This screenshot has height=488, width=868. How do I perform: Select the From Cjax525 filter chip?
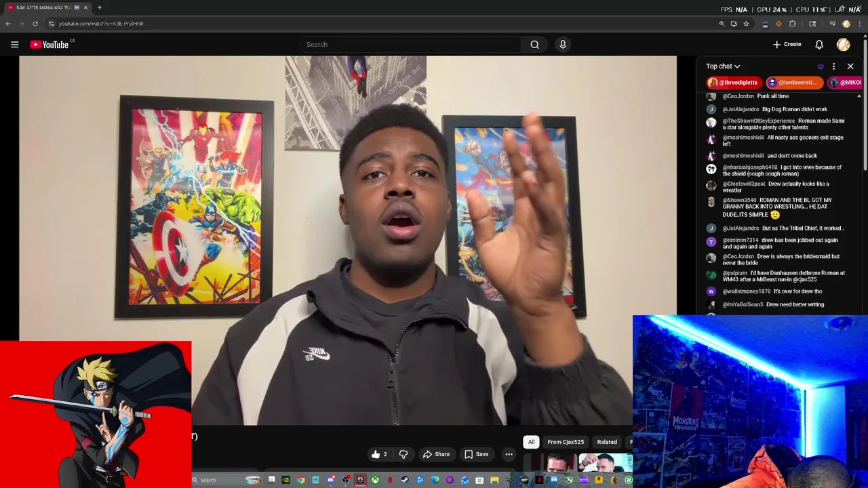coord(566,442)
